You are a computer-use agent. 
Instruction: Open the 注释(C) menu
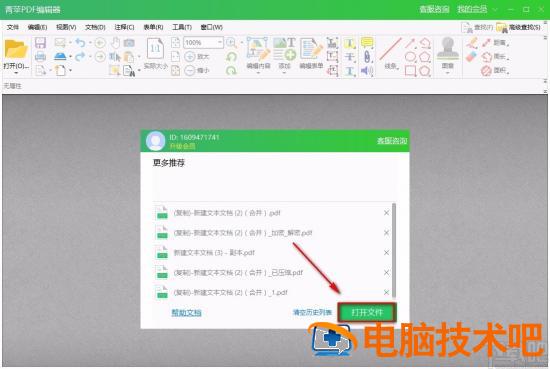coord(124,27)
